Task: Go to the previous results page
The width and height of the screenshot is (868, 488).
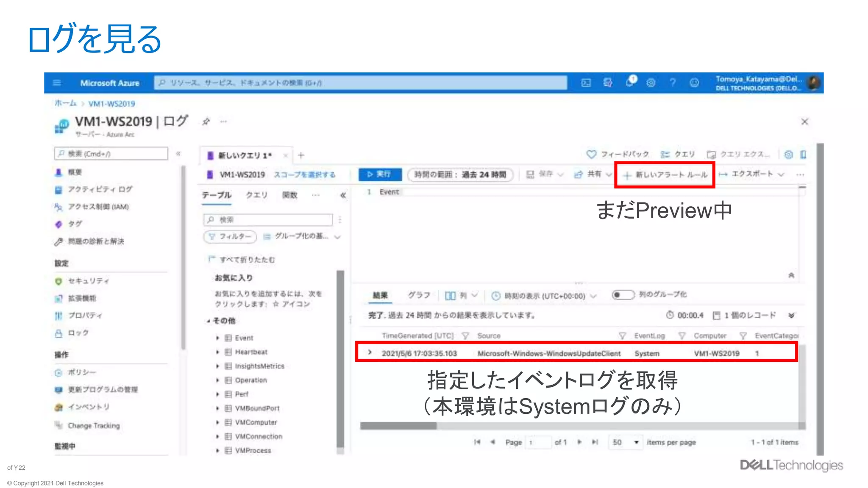Action: click(x=492, y=442)
